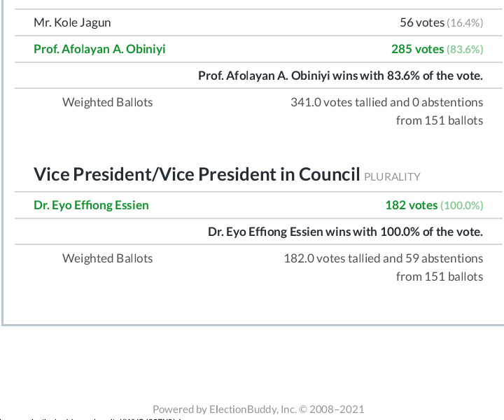Select candidate name Mr. Kole Jagun
Screen dimensions: 504x420
[72, 22]
